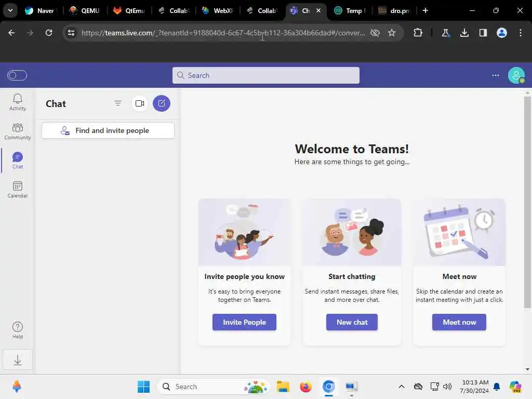This screenshot has width=532, height=399.
Task: Open the volume control in system tray
Action: tap(447, 387)
